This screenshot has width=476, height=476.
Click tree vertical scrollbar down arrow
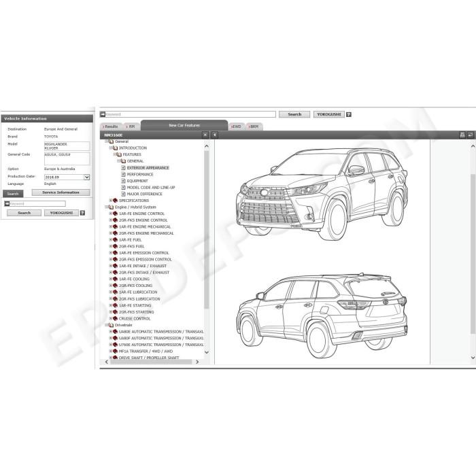tap(207, 352)
